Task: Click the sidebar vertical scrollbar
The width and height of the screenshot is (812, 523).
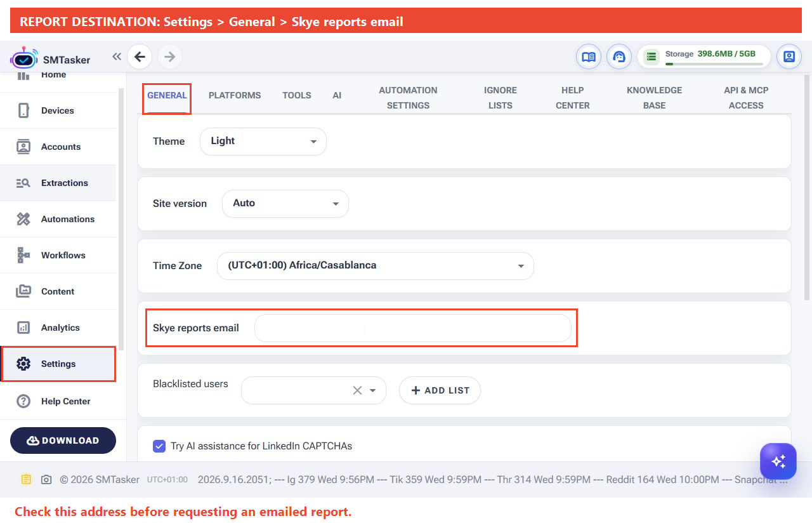Action: point(121,219)
